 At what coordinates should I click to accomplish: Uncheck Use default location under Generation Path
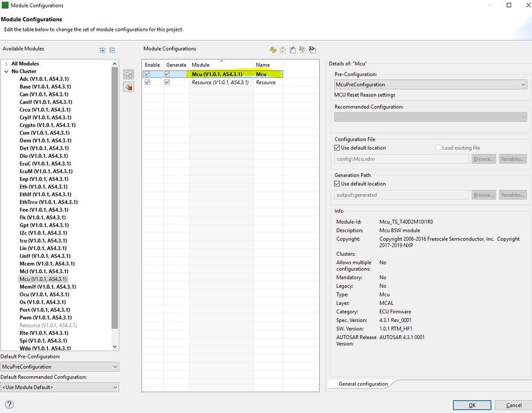(337, 184)
